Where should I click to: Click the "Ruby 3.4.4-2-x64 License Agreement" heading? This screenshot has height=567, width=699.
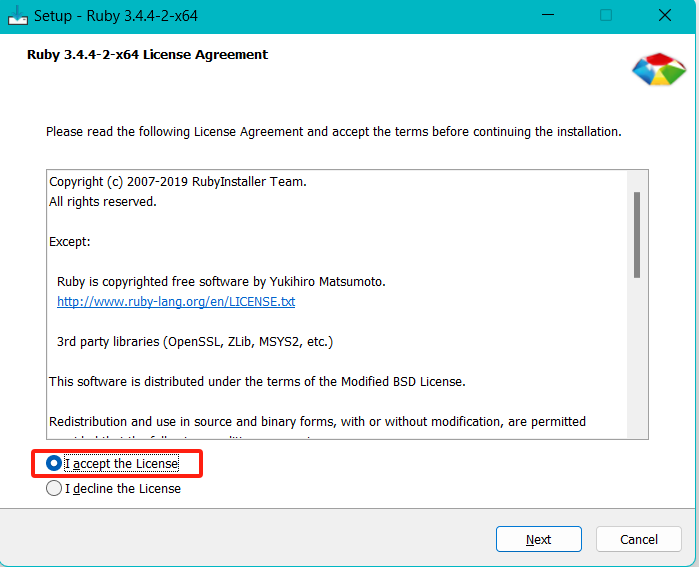(x=147, y=54)
